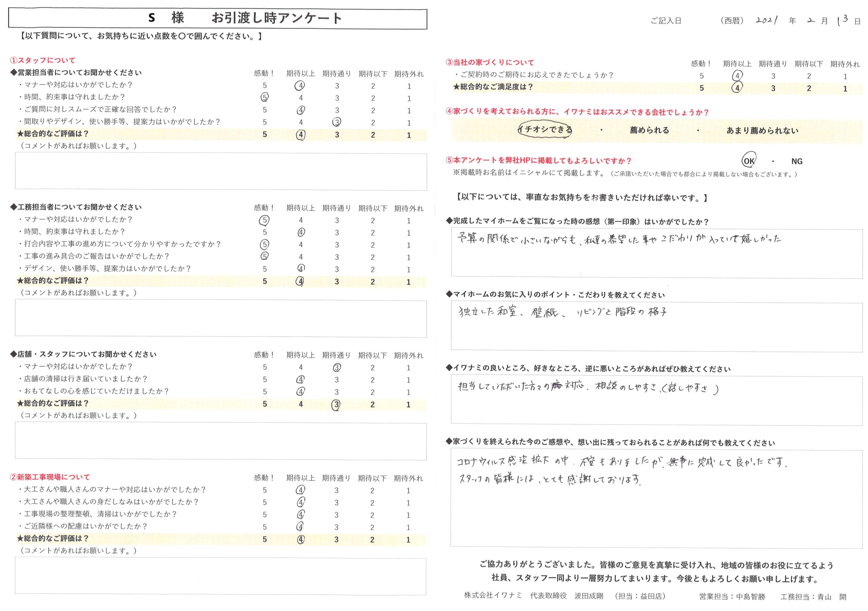868x611 pixels.
Task: Click the "⑤本アンケートを弊社HPに掲載" question
Action: click(x=538, y=160)
